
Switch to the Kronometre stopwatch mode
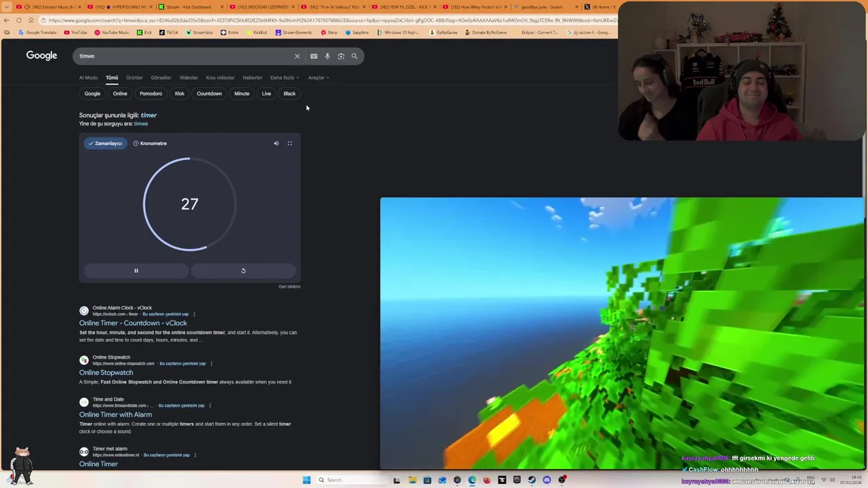click(x=150, y=144)
